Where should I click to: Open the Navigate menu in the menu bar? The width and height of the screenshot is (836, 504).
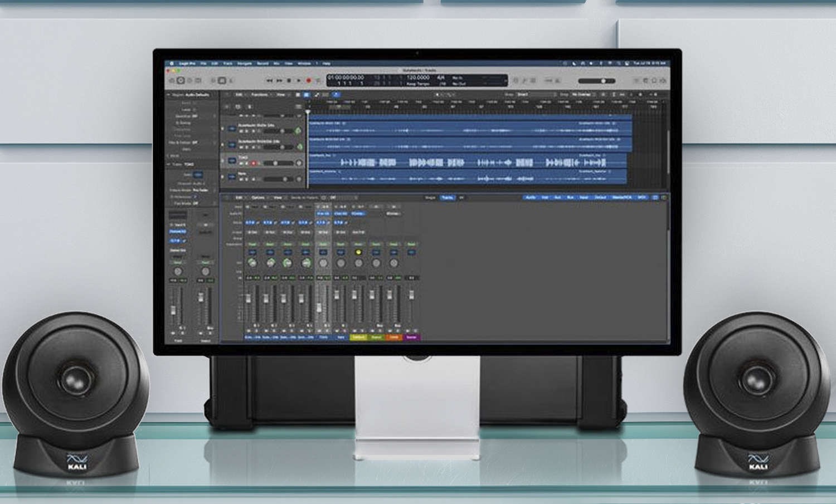(x=245, y=63)
